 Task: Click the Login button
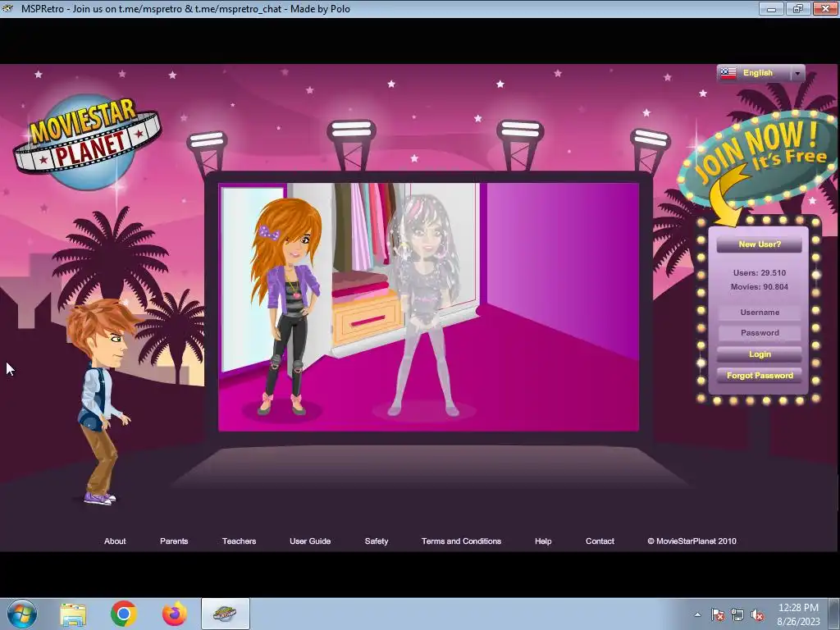759,354
